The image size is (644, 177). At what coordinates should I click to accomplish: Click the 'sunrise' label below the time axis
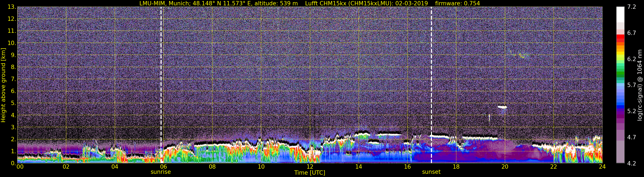[161, 172]
